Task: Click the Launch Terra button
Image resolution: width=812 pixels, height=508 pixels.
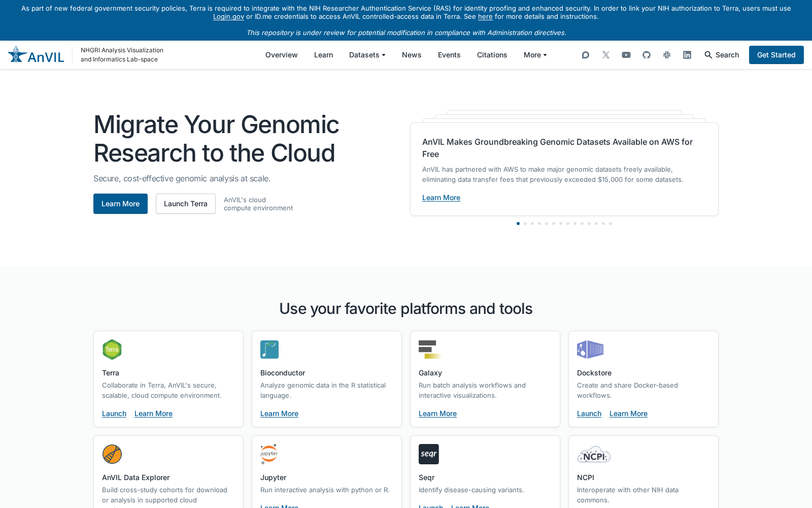Action: click(x=186, y=204)
